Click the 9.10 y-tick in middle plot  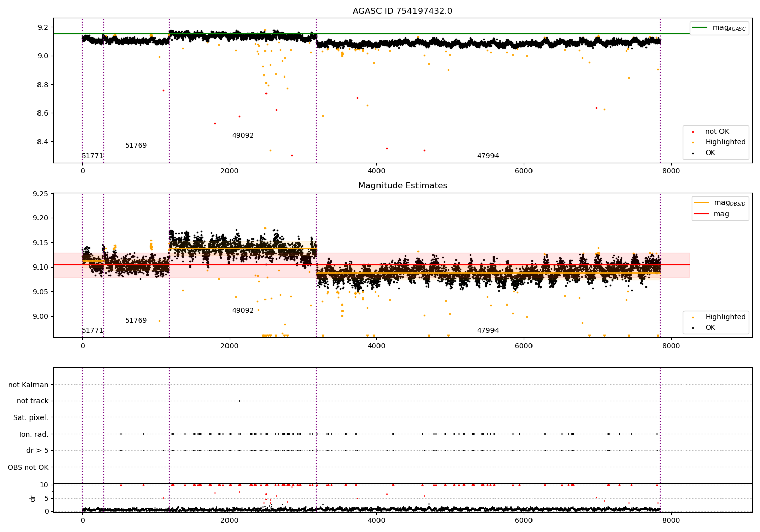(x=41, y=268)
